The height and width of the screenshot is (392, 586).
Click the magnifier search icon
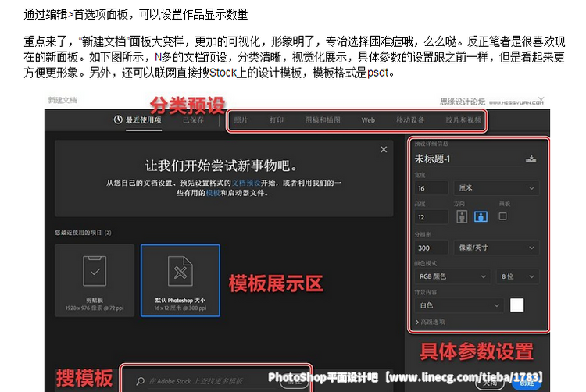tap(140, 381)
